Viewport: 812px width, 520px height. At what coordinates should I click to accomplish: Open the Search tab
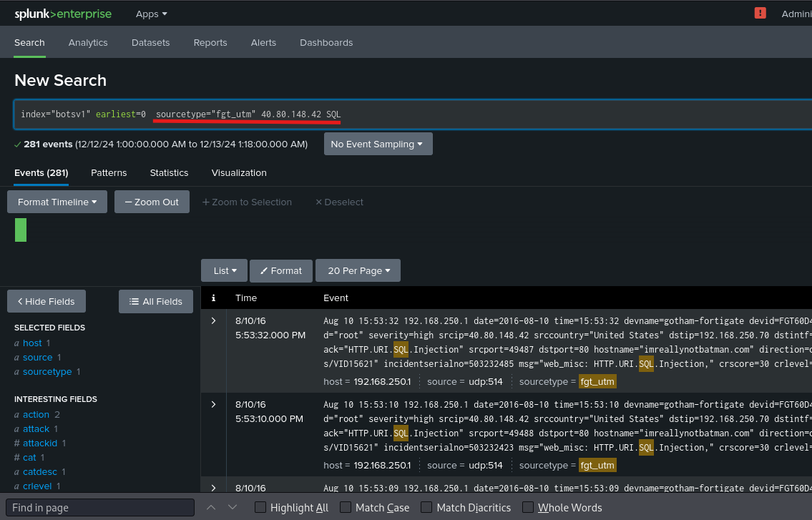(x=29, y=42)
